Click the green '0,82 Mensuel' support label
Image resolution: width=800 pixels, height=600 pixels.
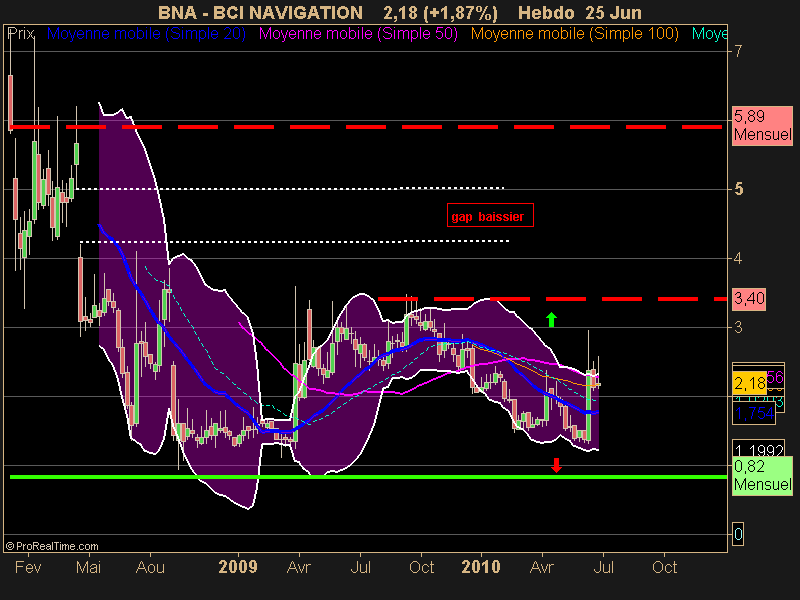tap(762, 475)
